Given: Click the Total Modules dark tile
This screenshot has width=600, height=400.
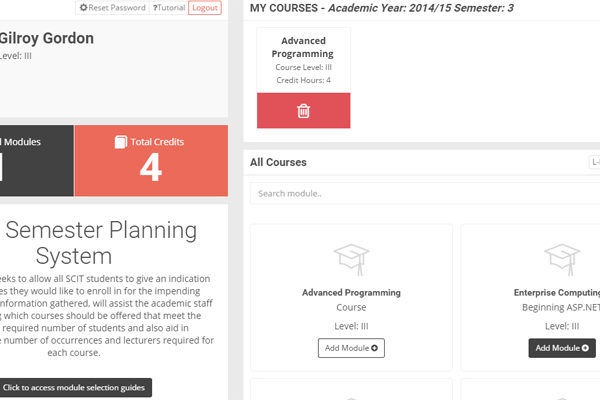Looking at the screenshot, I should [x=35, y=161].
